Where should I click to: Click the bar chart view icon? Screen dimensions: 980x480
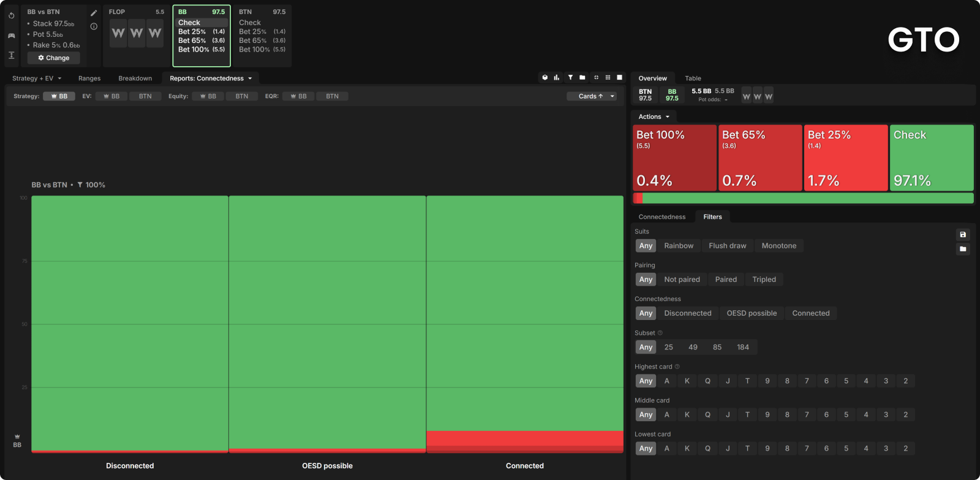tap(557, 78)
